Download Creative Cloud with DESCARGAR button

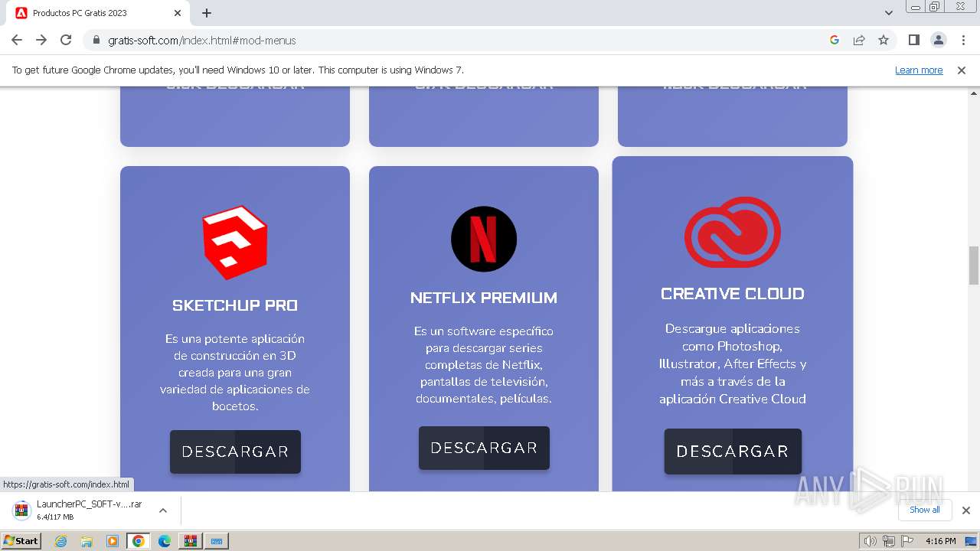(x=733, y=452)
